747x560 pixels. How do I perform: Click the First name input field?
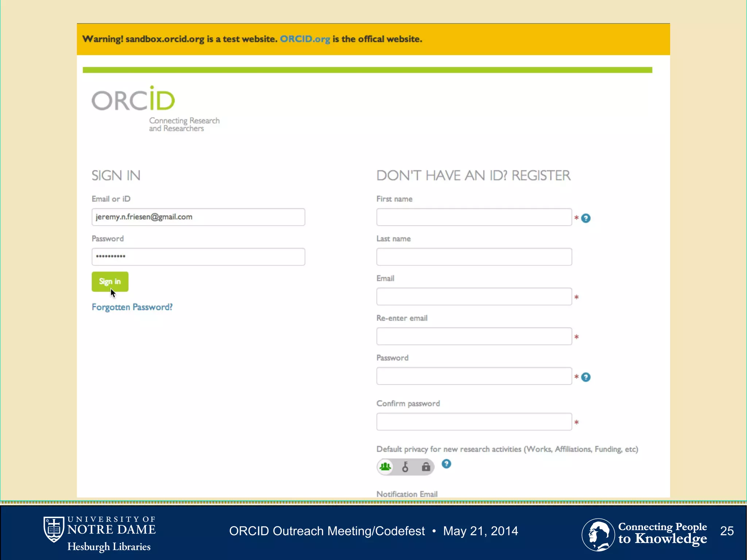pyautogui.click(x=474, y=217)
